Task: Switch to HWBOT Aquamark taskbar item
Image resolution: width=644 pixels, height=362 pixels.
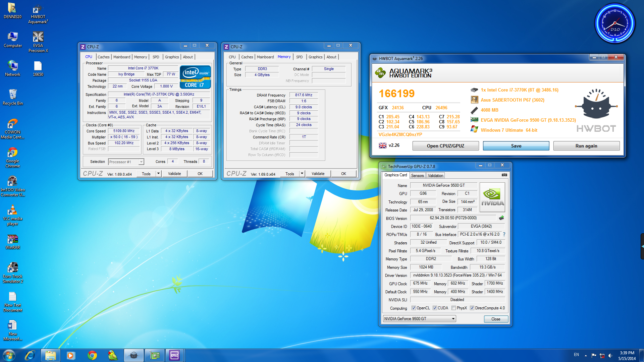Action: [x=133, y=355]
